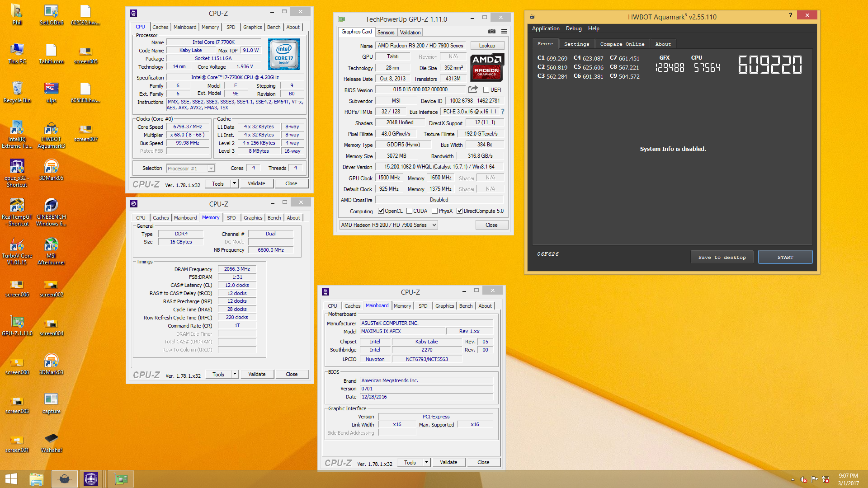Viewport: 868px width, 488px height.
Task: Open TurboV Core desktop icon
Action: [x=17, y=251]
